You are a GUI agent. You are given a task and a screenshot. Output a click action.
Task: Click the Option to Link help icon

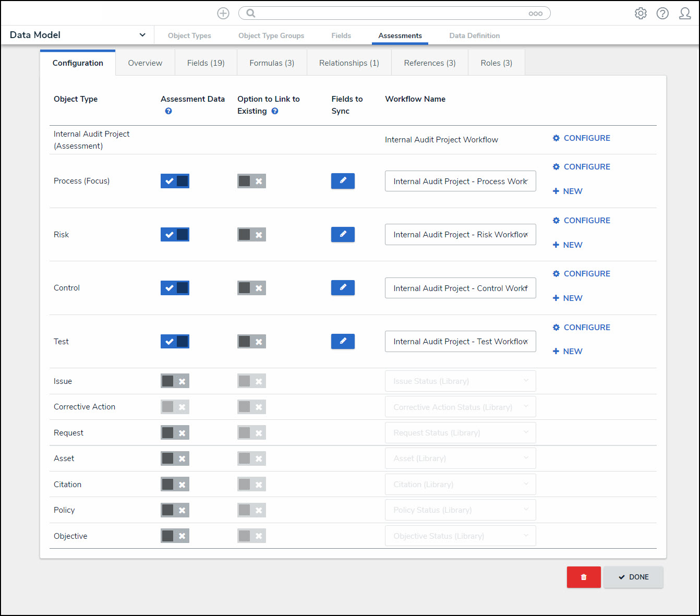(275, 111)
